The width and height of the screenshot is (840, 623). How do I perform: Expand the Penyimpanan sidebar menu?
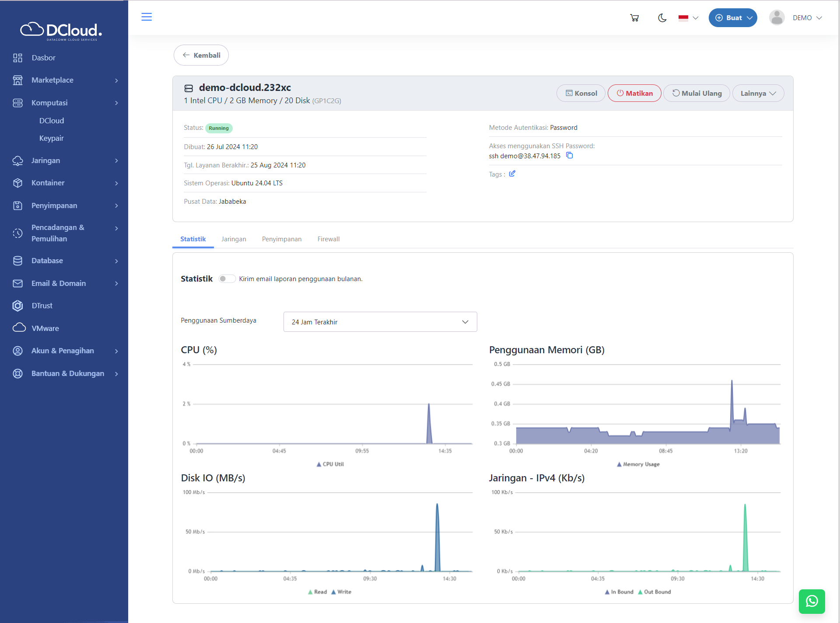pyautogui.click(x=66, y=205)
